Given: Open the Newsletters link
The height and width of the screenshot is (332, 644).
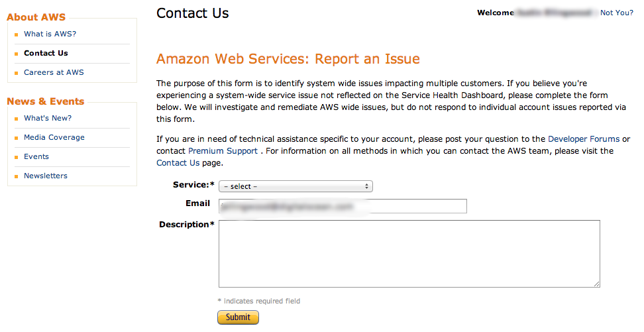Looking at the screenshot, I should 46,176.
